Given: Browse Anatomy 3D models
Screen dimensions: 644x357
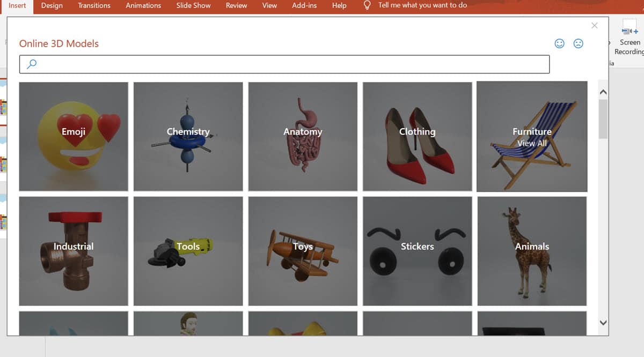Looking at the screenshot, I should click(x=303, y=136).
